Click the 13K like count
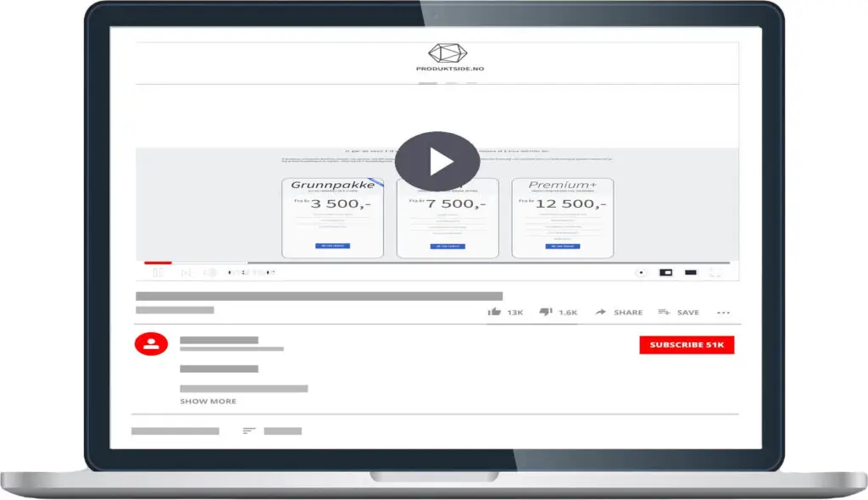Screen dimensions: 868x500 pos(515,313)
